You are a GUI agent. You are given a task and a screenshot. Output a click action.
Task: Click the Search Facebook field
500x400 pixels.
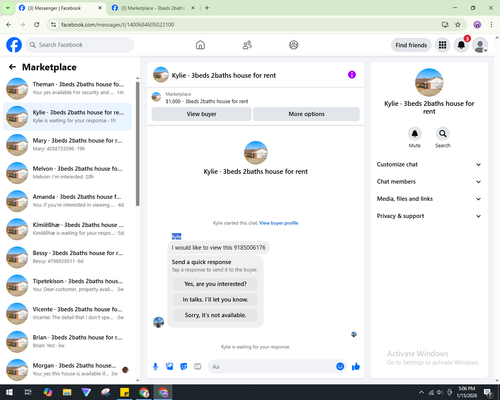(x=80, y=45)
